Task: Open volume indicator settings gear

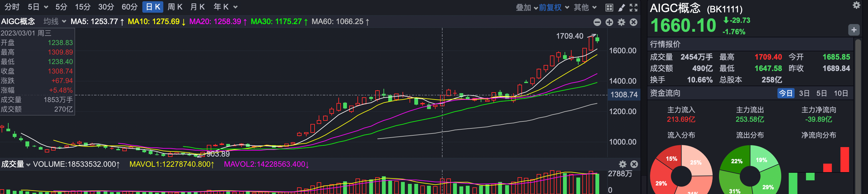Action: pos(623,164)
